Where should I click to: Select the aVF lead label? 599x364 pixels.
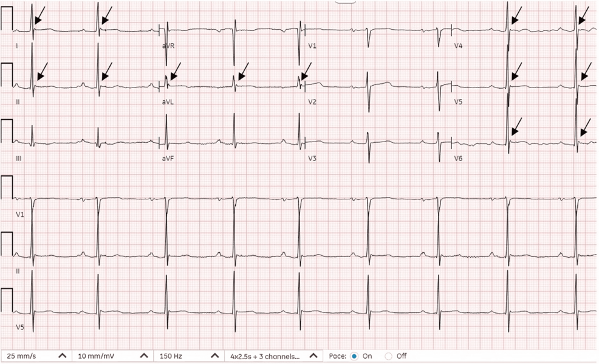[x=168, y=158]
